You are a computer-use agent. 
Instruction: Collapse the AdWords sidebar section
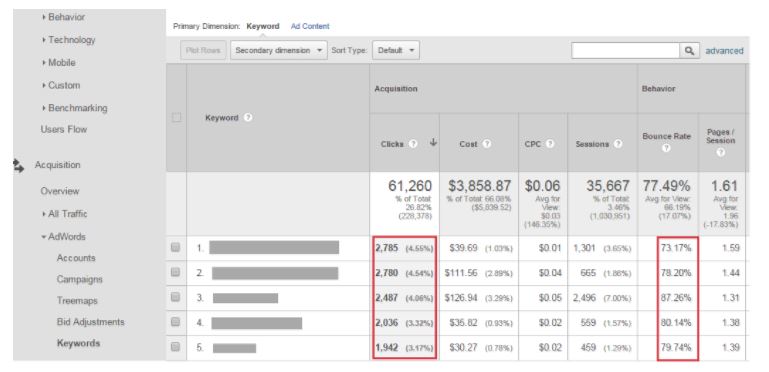pos(63,237)
